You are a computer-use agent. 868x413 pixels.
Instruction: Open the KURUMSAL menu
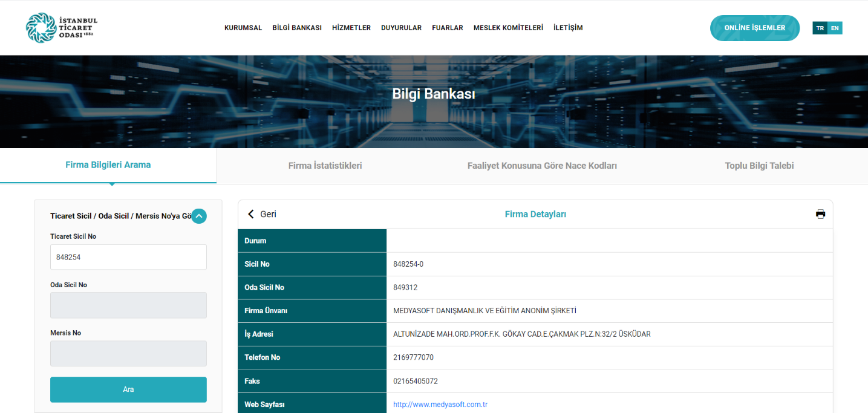tap(243, 28)
